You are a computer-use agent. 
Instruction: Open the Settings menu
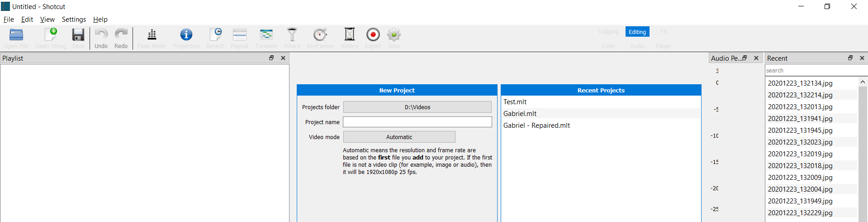coord(74,19)
